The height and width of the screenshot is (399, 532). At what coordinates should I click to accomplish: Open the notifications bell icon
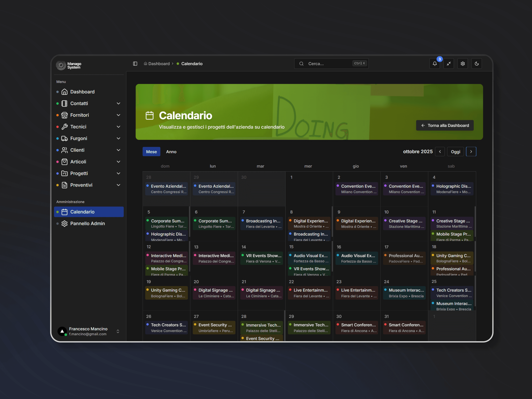[435, 64]
